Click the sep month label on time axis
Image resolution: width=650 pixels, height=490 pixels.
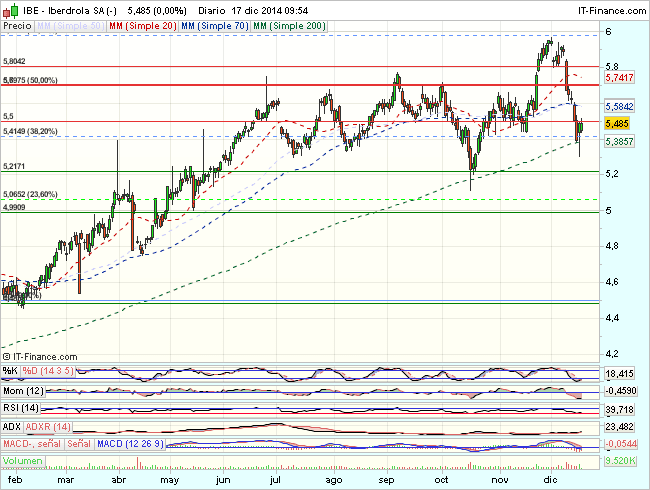(x=386, y=480)
